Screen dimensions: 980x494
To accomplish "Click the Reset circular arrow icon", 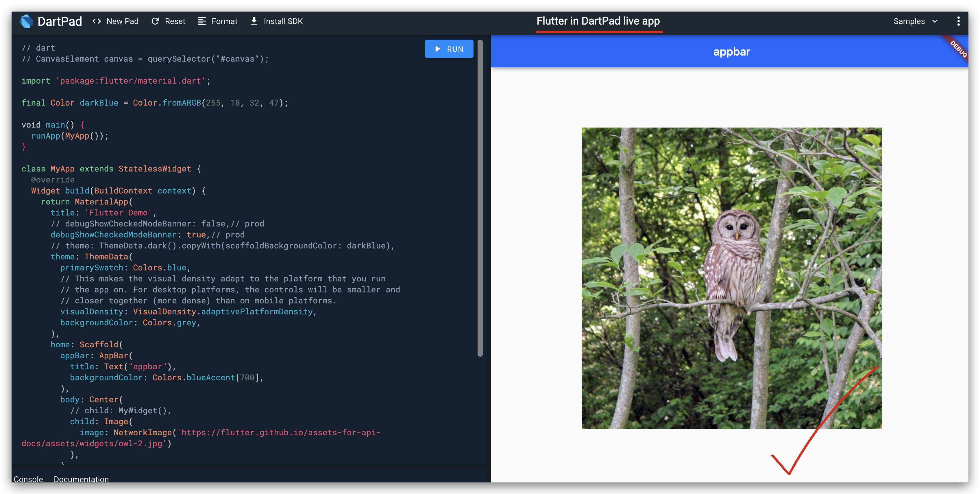I will pos(155,21).
